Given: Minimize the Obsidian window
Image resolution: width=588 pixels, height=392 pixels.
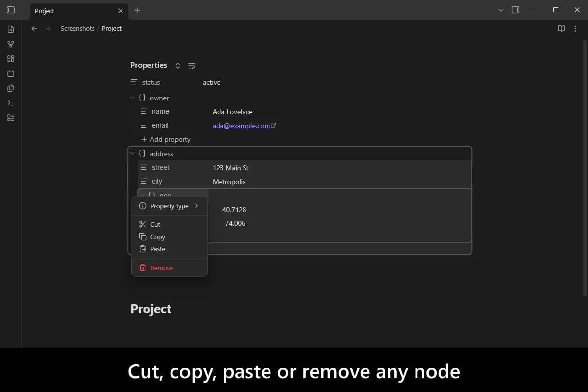Looking at the screenshot, I should click(534, 10).
